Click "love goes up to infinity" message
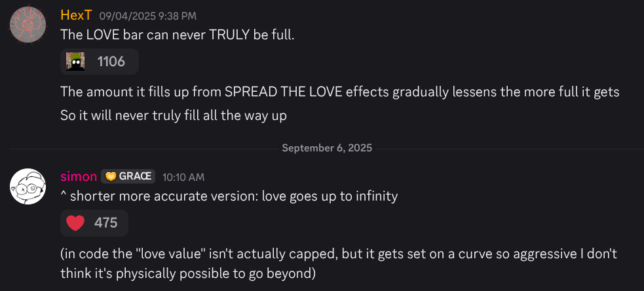 point(229,196)
